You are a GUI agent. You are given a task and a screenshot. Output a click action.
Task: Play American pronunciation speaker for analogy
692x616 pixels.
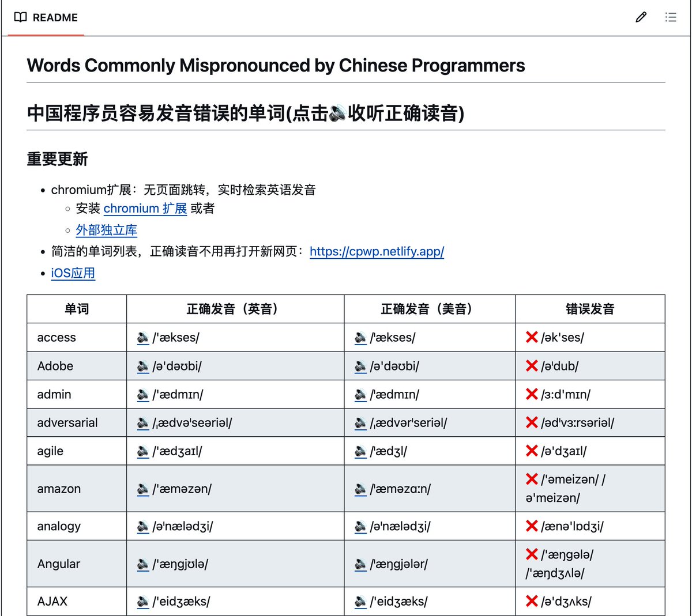360,527
